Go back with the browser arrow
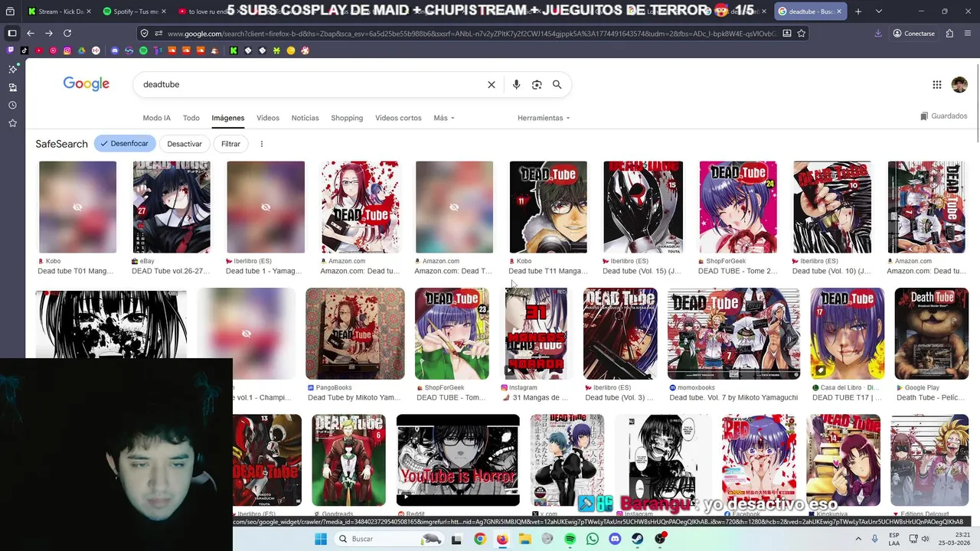 (x=30, y=34)
